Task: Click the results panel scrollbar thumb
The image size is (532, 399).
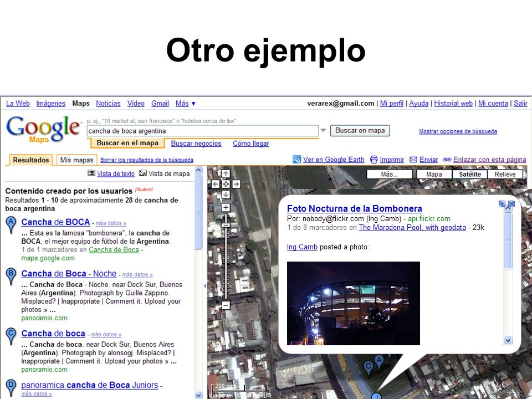Action: (x=198, y=212)
